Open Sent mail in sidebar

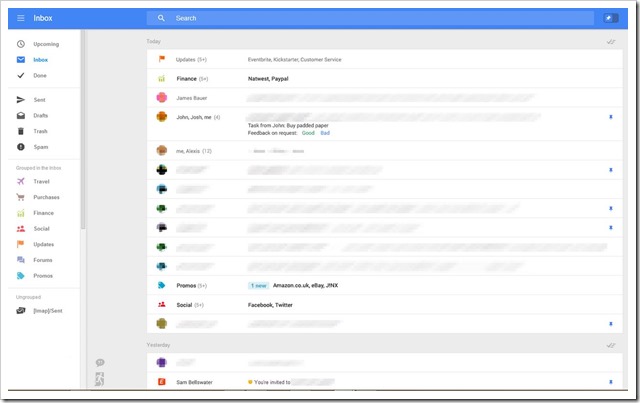(x=39, y=100)
